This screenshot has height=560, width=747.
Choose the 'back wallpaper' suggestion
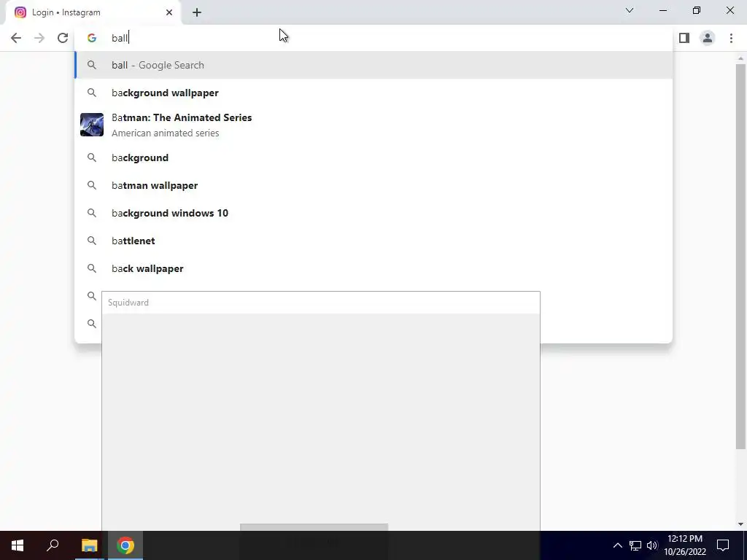pos(373,268)
